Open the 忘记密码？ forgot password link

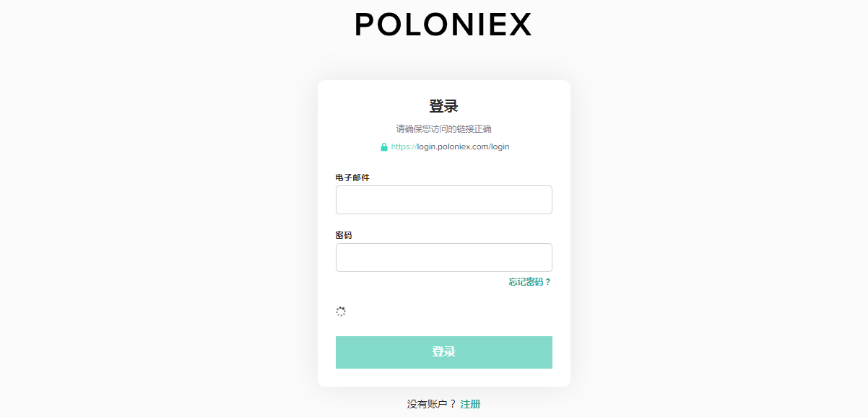tap(530, 282)
